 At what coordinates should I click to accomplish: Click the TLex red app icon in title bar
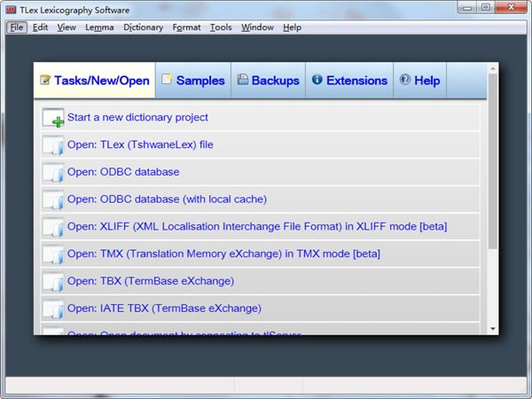[x=11, y=10]
